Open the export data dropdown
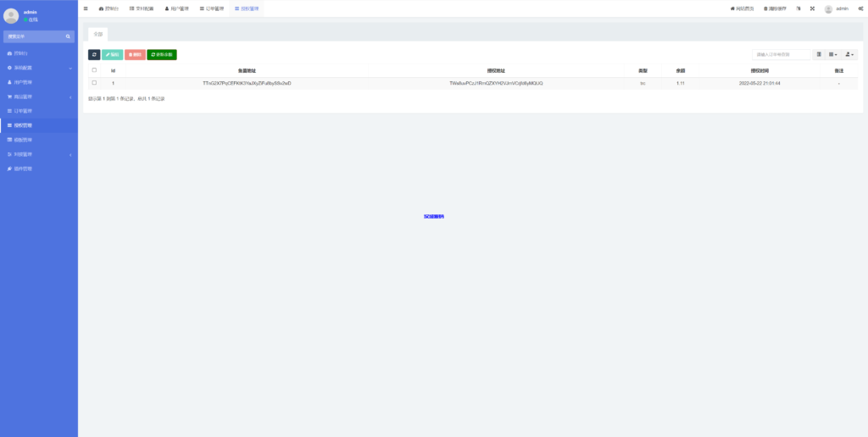The width and height of the screenshot is (868, 437). coord(849,54)
